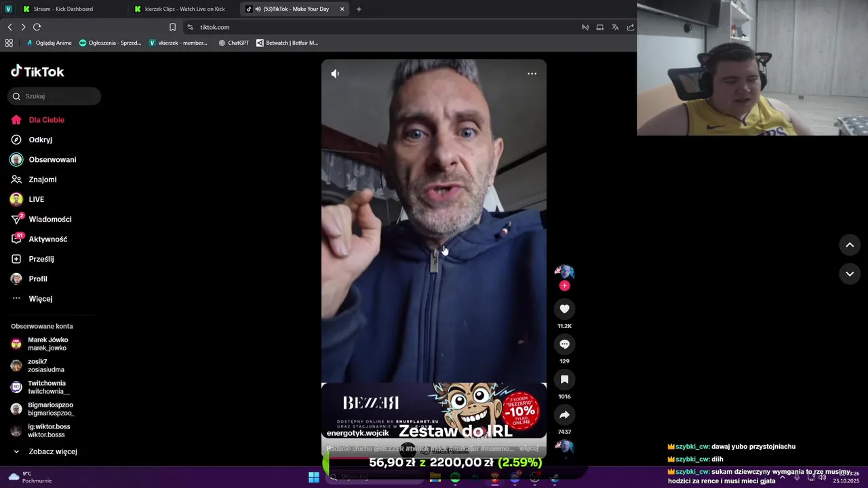Screen dimensions: 868x488
Task: Open BEZZER banner ad under the video
Action: 434,411
